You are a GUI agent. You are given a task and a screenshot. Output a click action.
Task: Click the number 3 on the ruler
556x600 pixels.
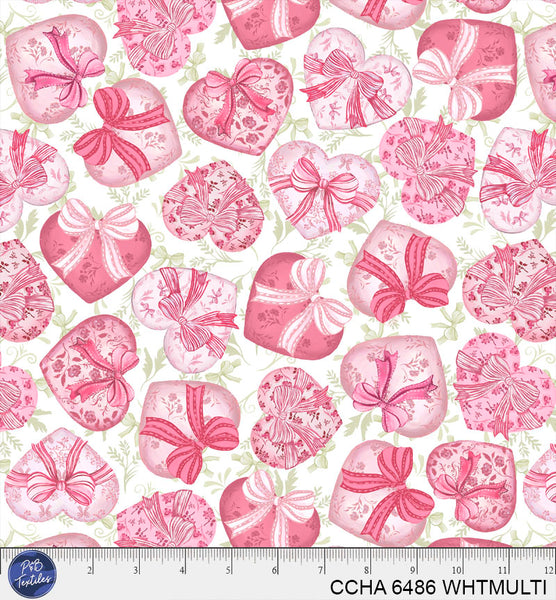pos(136,571)
